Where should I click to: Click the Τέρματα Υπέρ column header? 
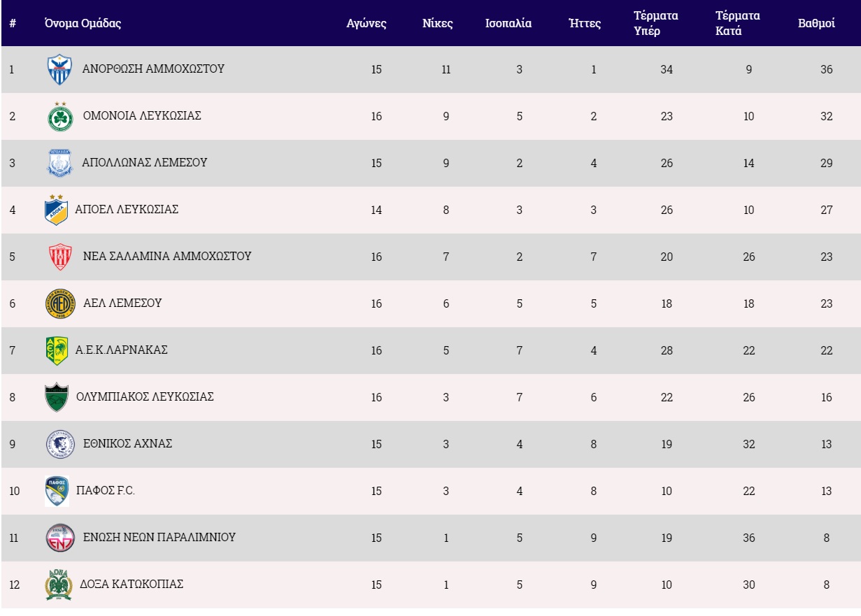tap(655, 23)
